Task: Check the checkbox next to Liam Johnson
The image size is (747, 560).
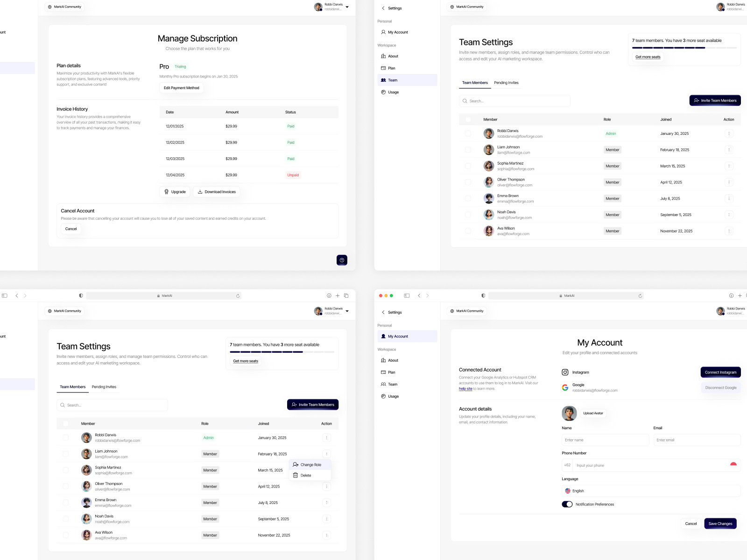Action: [x=65, y=454]
